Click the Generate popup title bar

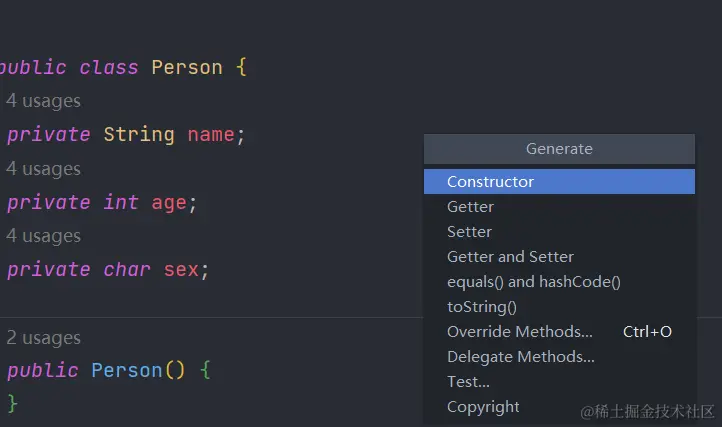(x=559, y=149)
